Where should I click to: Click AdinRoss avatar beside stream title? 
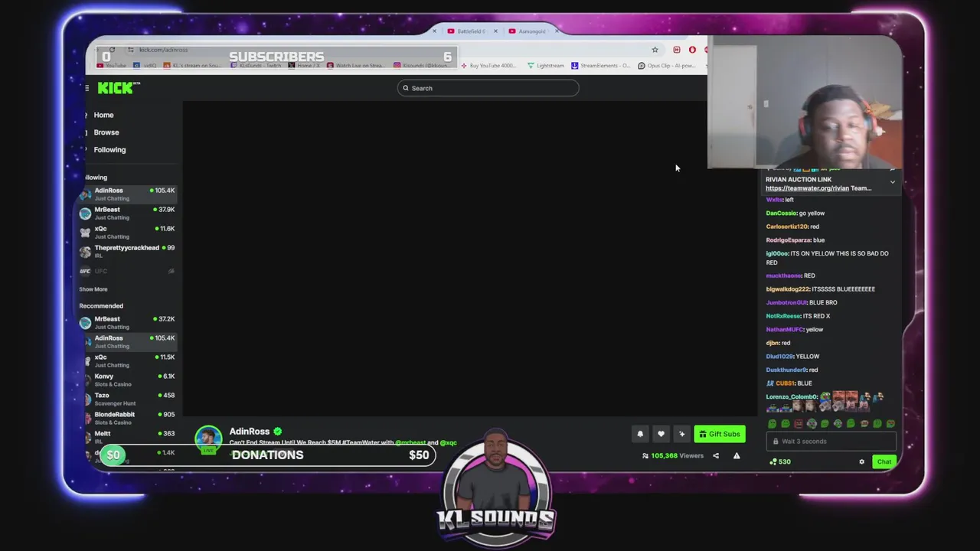pyautogui.click(x=207, y=438)
